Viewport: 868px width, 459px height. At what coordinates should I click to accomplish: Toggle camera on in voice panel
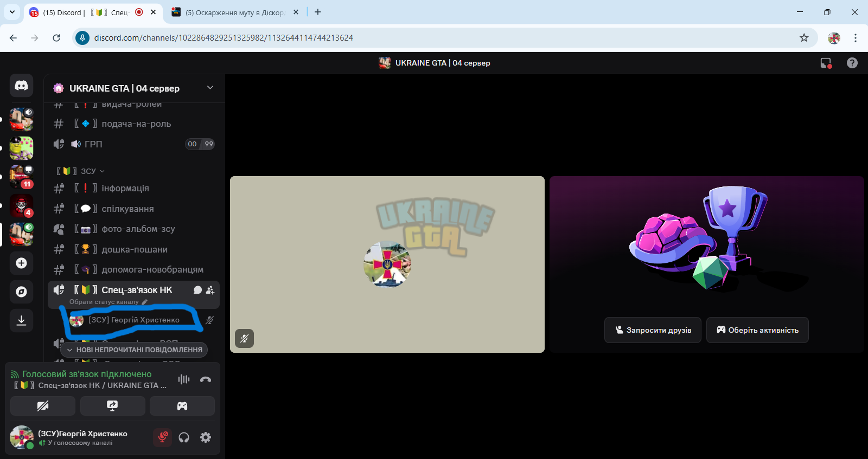43,406
